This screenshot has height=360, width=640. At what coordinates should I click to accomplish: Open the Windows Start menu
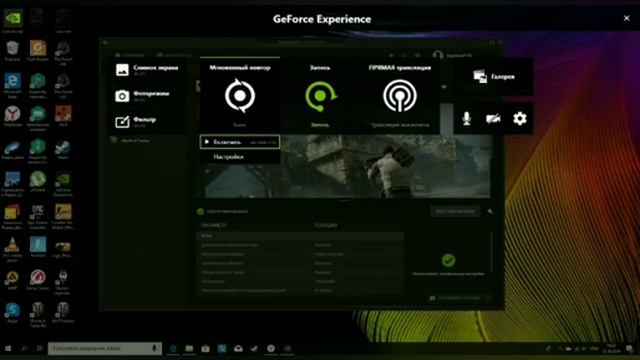[x=8, y=349]
